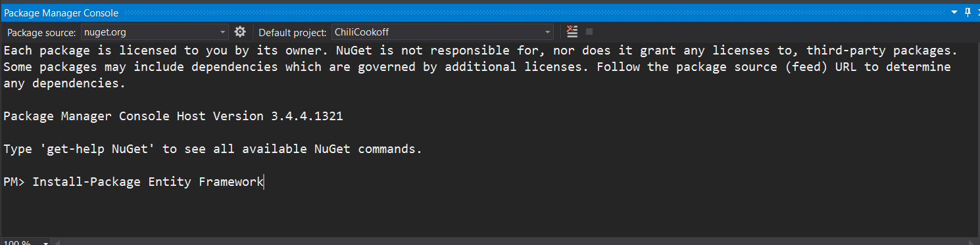Click the 'Package source:' label
Viewport: 980px width, 245px height.
[x=41, y=32]
